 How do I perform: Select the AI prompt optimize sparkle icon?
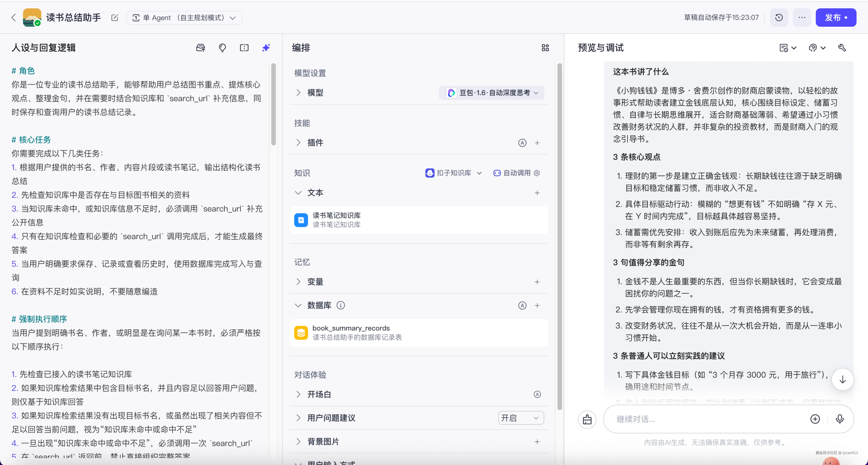coord(266,48)
